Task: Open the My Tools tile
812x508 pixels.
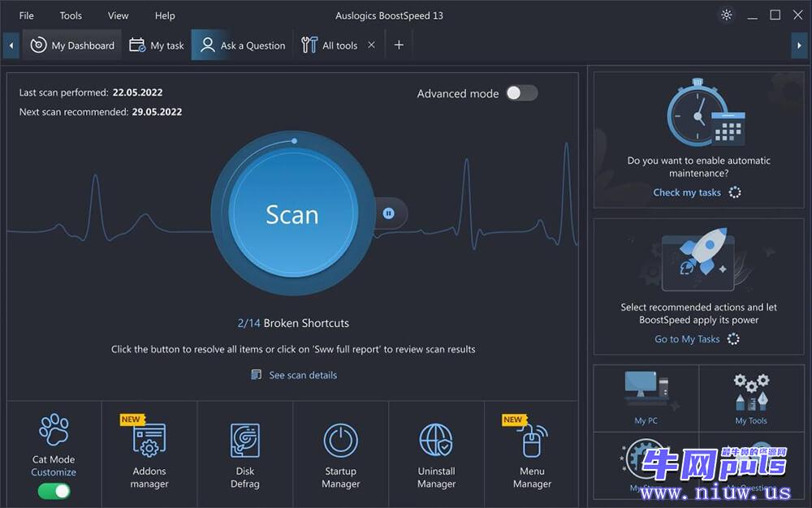Action: pyautogui.click(x=751, y=398)
